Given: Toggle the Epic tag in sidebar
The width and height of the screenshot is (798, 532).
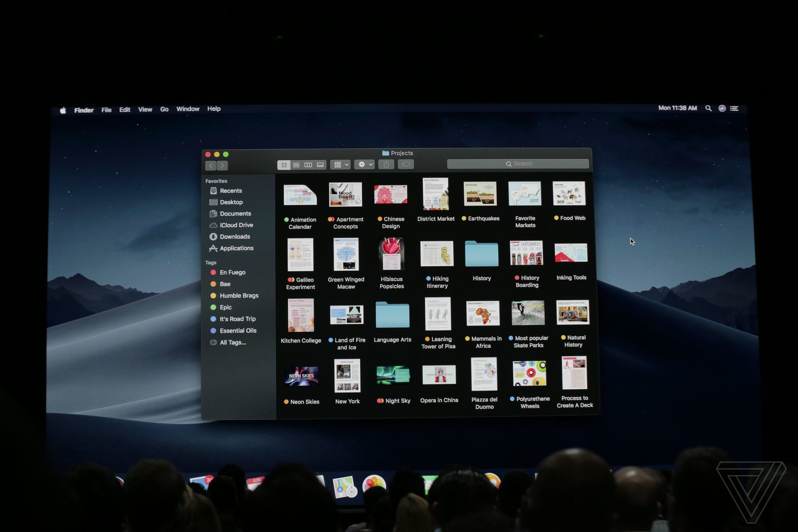Looking at the screenshot, I should 226,306.
